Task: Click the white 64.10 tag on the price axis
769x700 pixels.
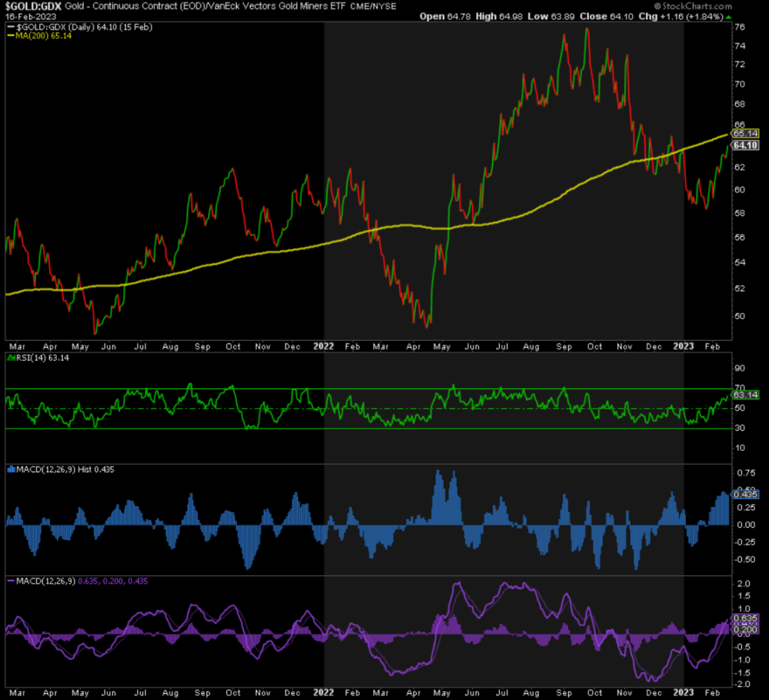Action: tap(745, 145)
